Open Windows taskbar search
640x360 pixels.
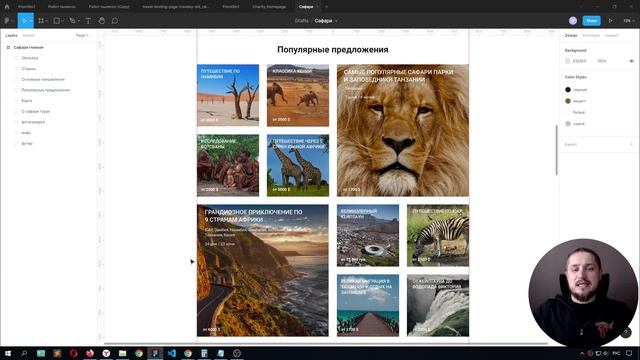point(24,353)
